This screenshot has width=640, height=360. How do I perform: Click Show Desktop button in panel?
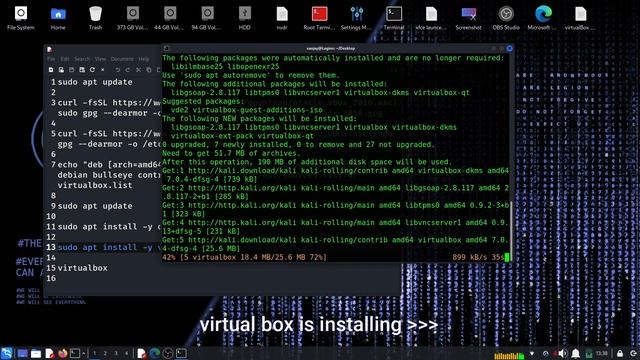tap(22, 353)
